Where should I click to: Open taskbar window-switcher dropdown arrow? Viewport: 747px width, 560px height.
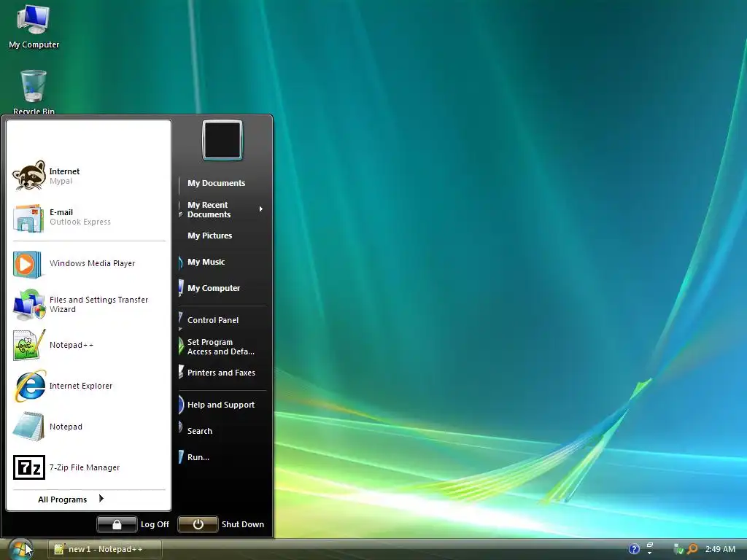[649, 553]
